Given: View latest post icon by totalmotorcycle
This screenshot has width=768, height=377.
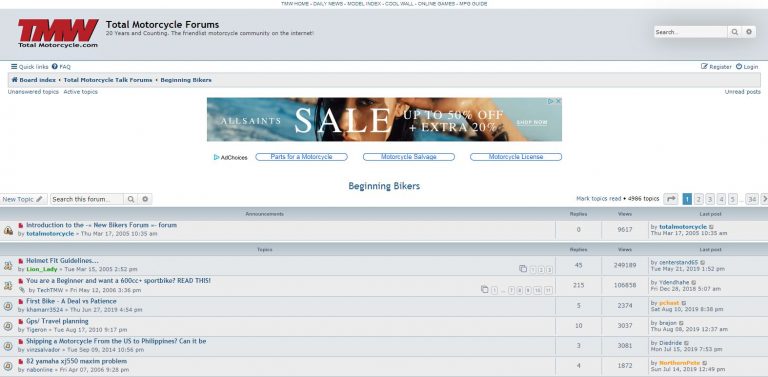Looking at the screenshot, I should pos(712,227).
